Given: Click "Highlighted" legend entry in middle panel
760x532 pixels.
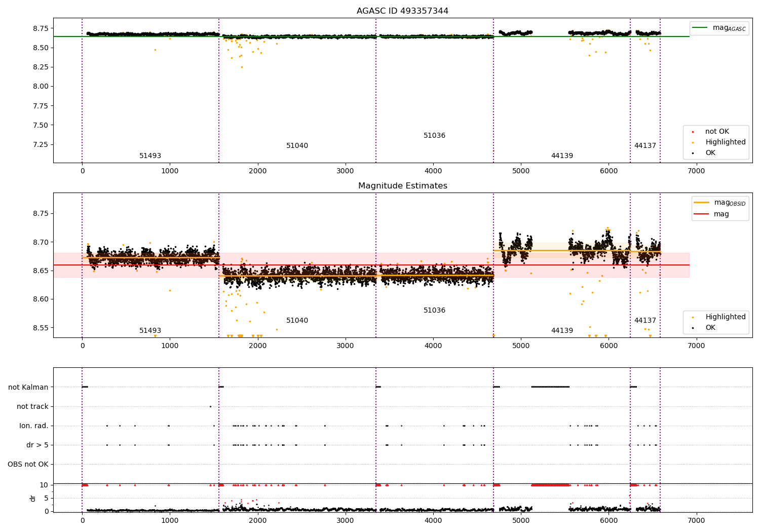Looking at the screenshot, I should point(726,317).
